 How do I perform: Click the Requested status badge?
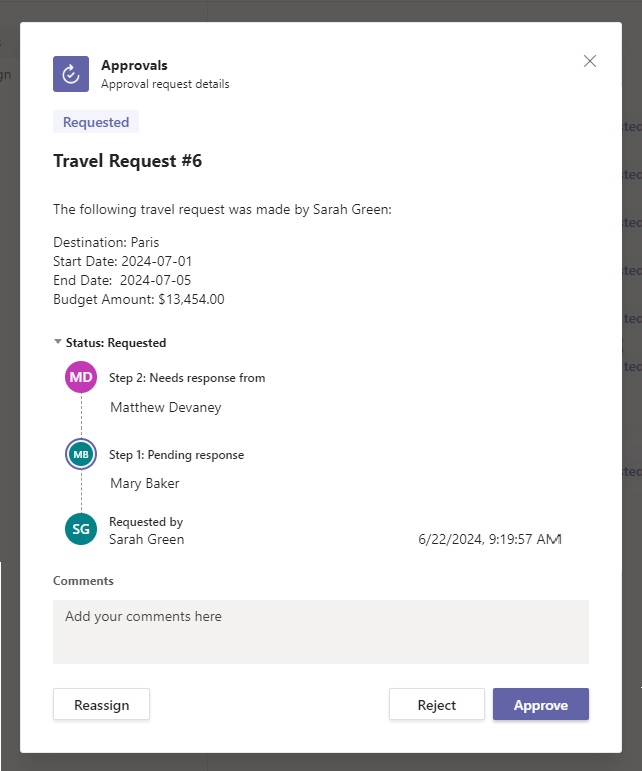tap(96, 122)
